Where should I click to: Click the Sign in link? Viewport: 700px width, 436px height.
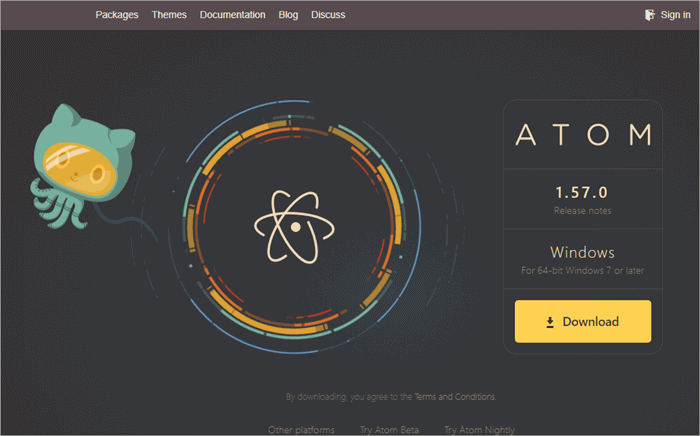[x=675, y=15]
